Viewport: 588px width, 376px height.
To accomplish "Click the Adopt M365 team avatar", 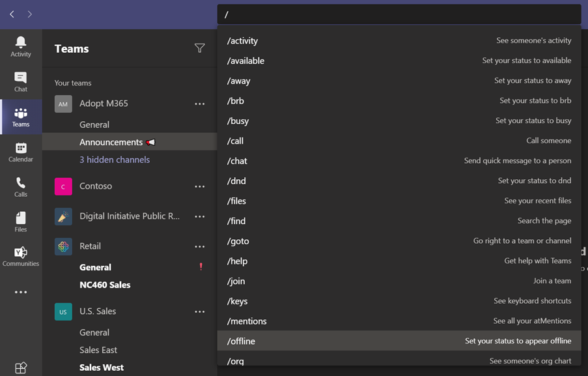I will point(63,104).
